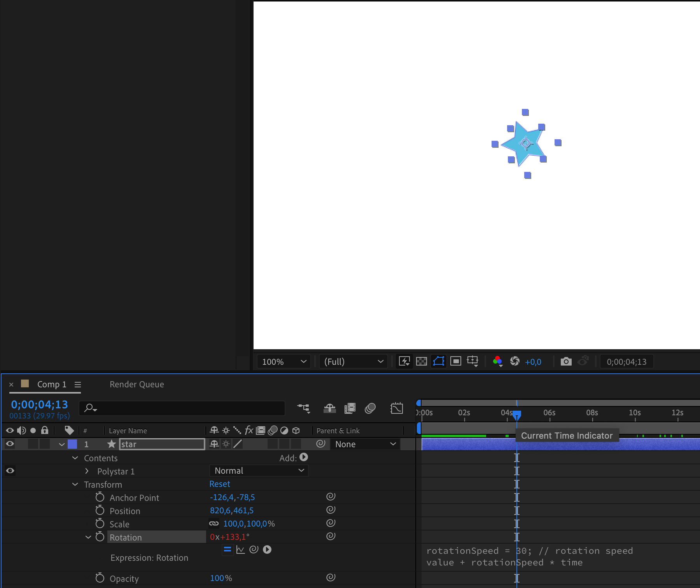Click the Reset Exposure icon
Viewport: 700px width, 588px height.
pyautogui.click(x=515, y=362)
